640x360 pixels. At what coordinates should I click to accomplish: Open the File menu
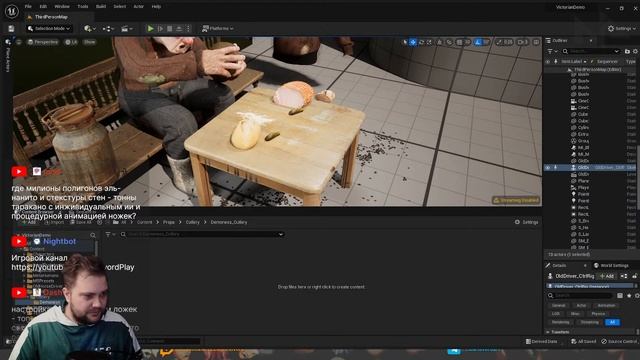click(x=28, y=7)
